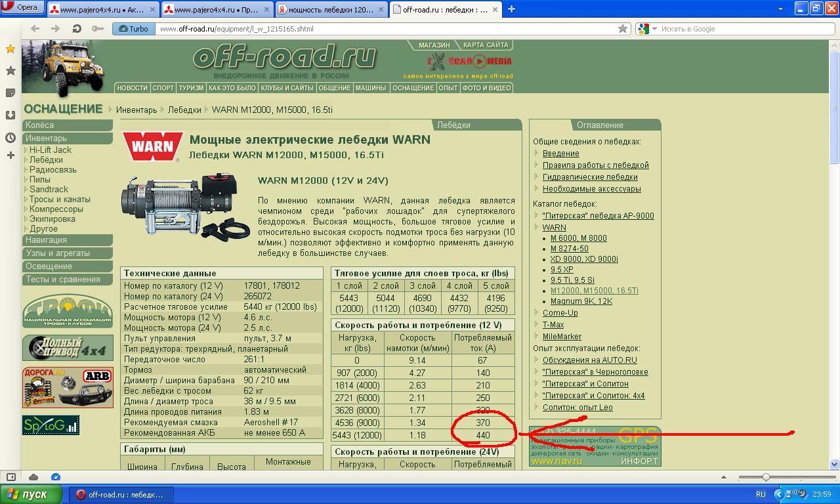Open the search engine dropdown arrow
Viewport: 840px width, 504px height.
click(x=652, y=29)
